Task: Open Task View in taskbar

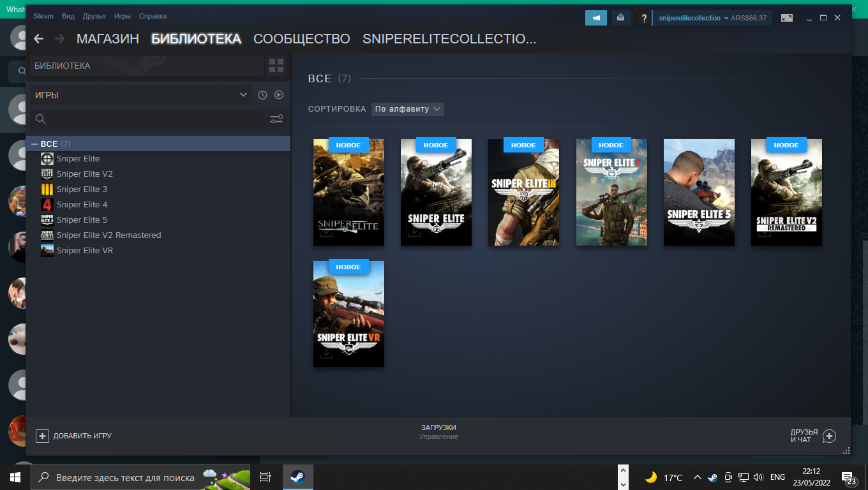Action: (x=266, y=477)
